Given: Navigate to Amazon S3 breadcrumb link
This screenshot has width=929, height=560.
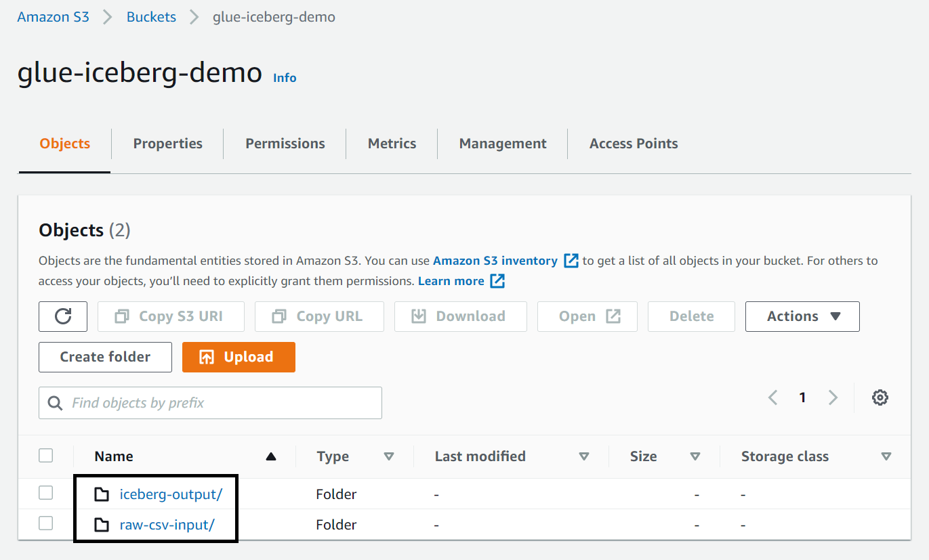Looking at the screenshot, I should click(53, 17).
